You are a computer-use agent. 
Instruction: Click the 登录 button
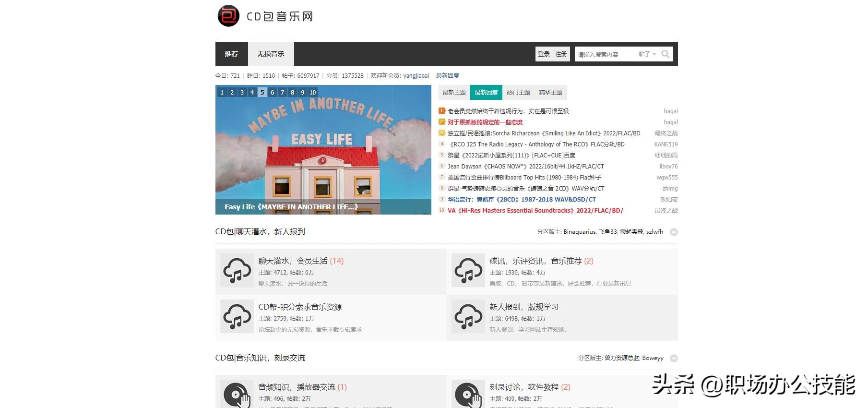[544, 54]
